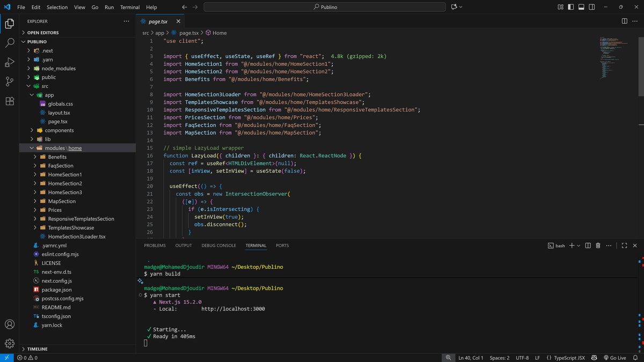Expand the TIMELINE section

tap(37, 349)
